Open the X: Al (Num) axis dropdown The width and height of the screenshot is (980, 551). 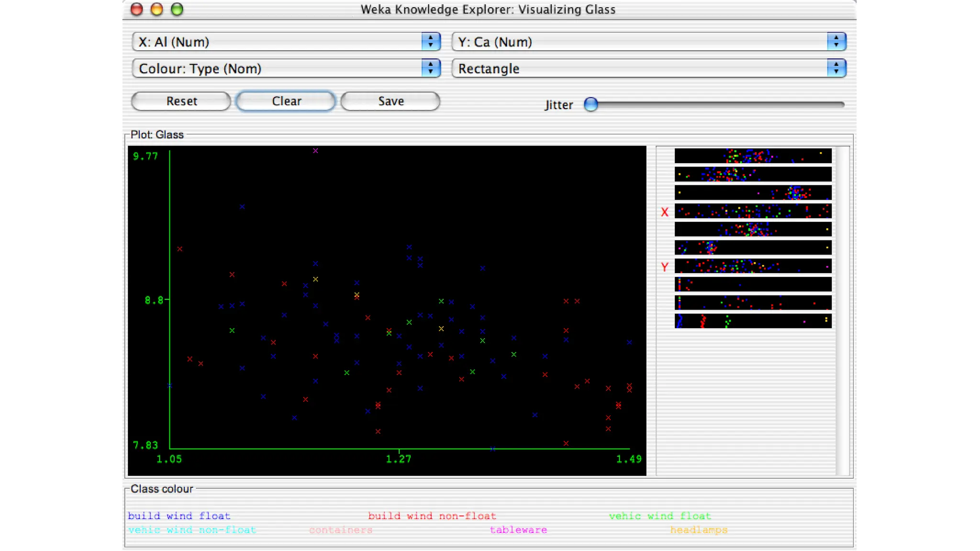[286, 42]
